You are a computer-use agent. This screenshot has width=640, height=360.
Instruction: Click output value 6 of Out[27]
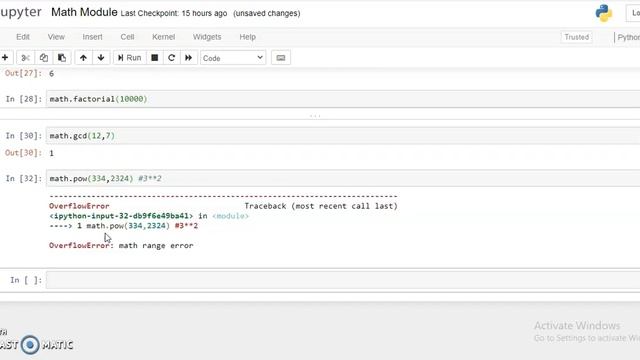tap(51, 74)
